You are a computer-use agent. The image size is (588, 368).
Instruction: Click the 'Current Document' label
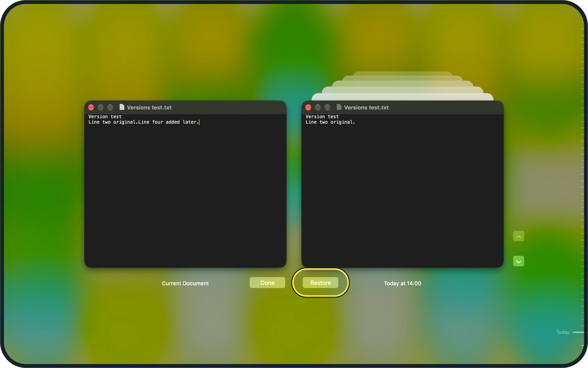tap(185, 283)
